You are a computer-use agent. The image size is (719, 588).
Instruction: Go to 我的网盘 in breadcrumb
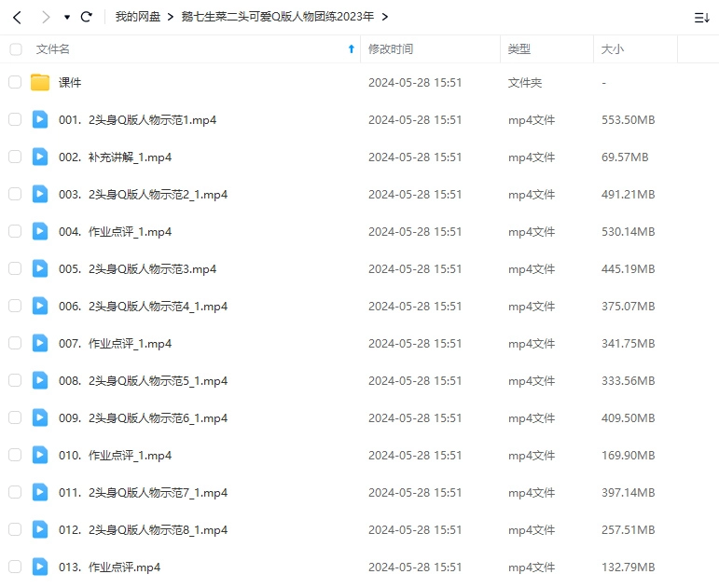click(136, 17)
